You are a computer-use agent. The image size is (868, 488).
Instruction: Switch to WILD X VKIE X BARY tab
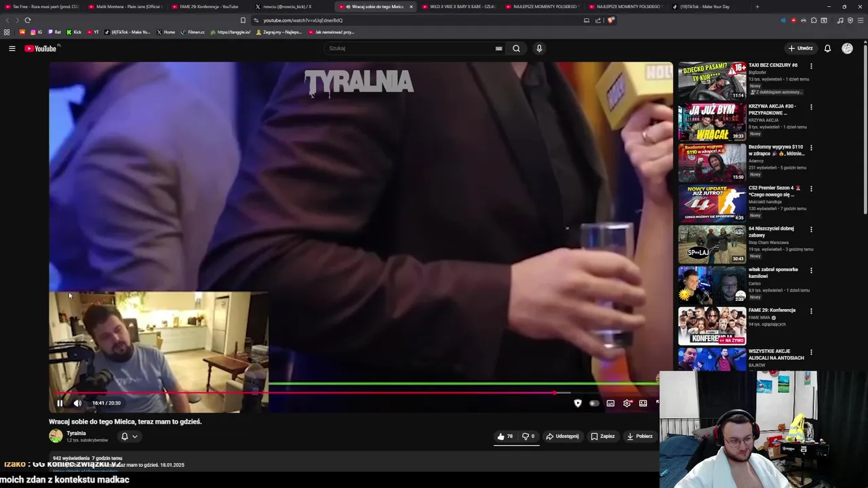point(459,7)
